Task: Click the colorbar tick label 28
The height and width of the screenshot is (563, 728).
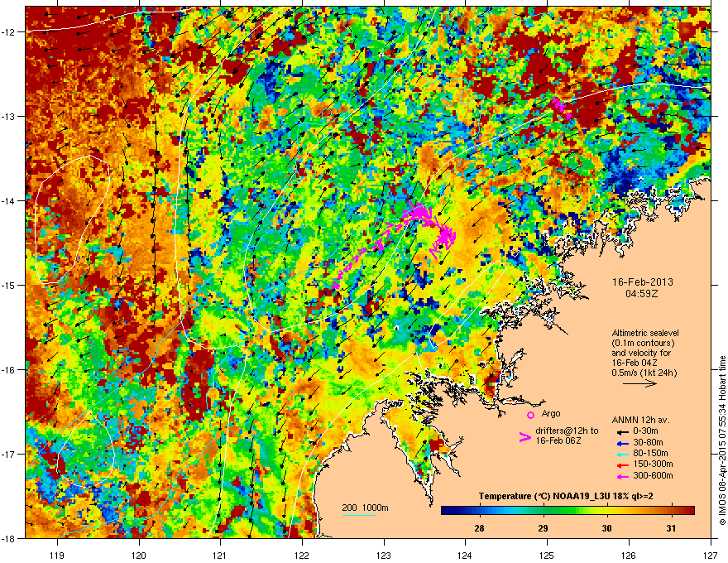Action: (479, 528)
